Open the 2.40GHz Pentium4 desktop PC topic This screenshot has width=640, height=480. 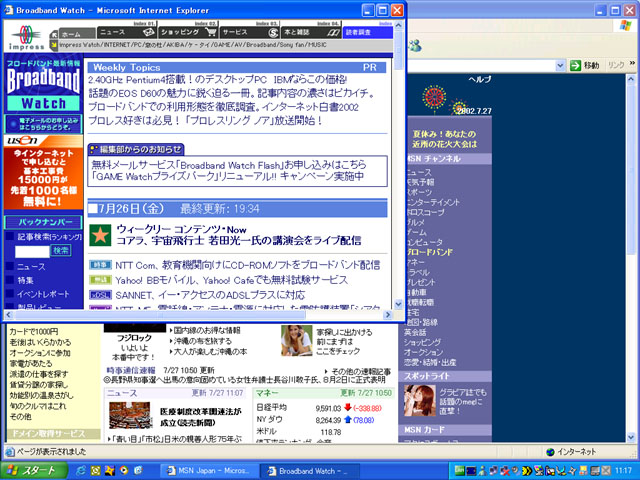pyautogui.click(x=218, y=80)
